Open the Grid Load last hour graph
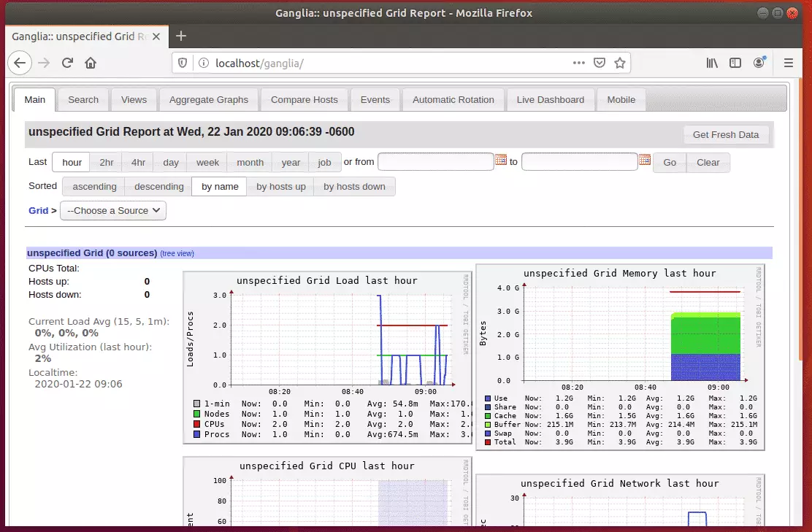Screen dimensions: 812x532 (x=327, y=358)
